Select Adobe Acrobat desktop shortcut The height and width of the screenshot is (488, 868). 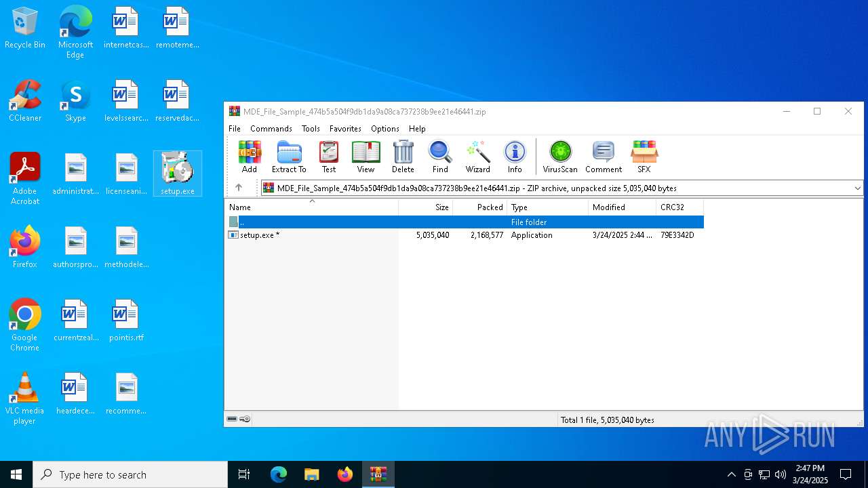(x=25, y=179)
